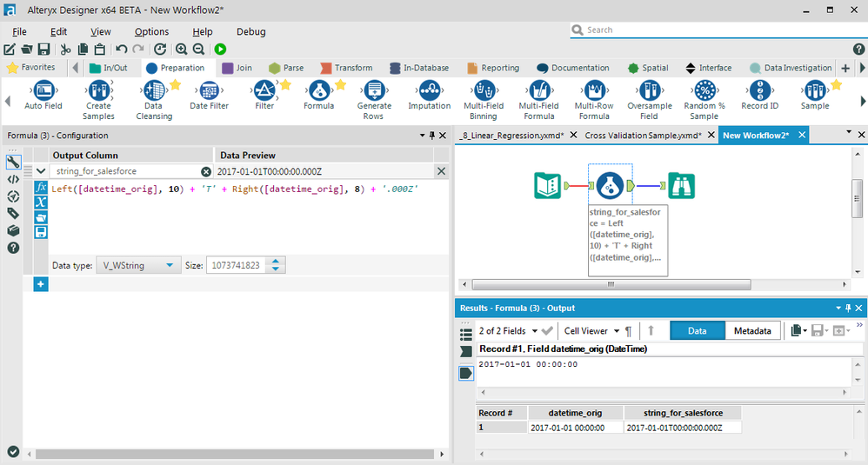Add tool category with plus button
The width and height of the screenshot is (868, 465).
pos(845,68)
